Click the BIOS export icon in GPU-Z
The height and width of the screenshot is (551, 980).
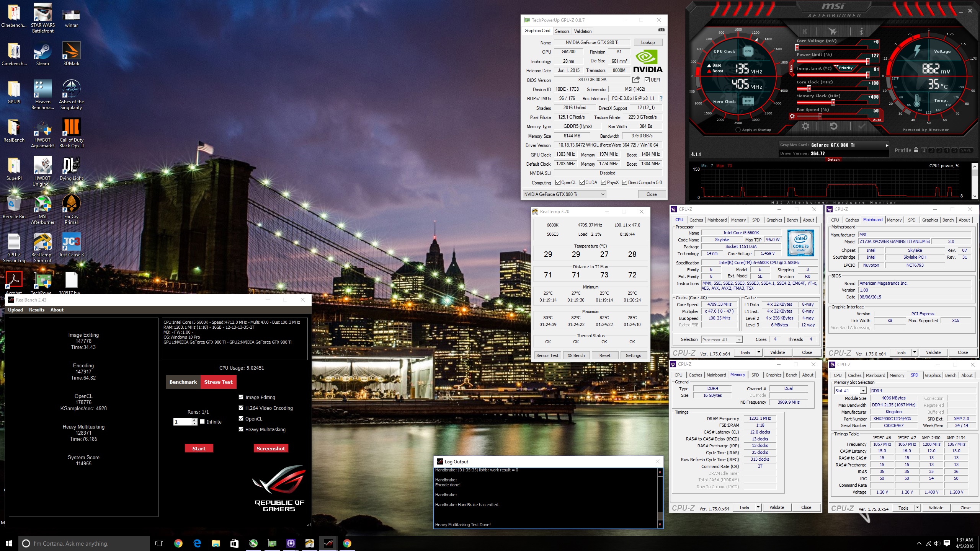pyautogui.click(x=636, y=80)
